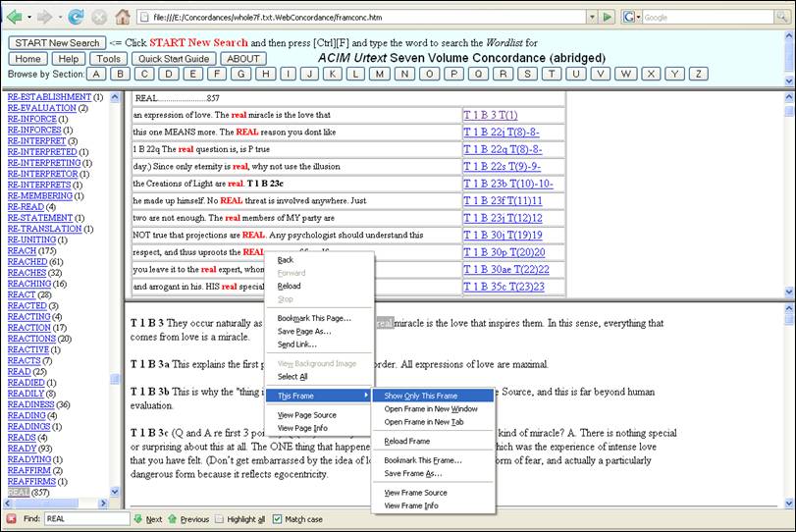Open the T 1 B 35c T(23)23 link
Image resolution: width=796 pixels, height=532 pixels.
click(504, 287)
